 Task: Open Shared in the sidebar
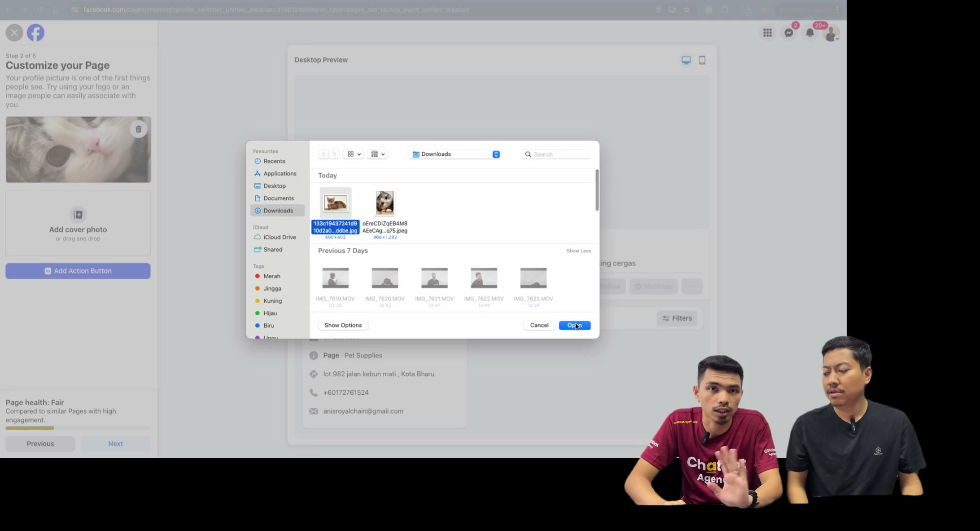point(277,249)
